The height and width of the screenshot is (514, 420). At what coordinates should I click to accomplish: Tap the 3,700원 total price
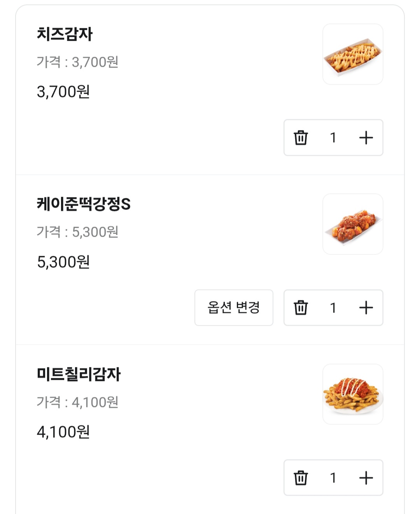tap(63, 92)
